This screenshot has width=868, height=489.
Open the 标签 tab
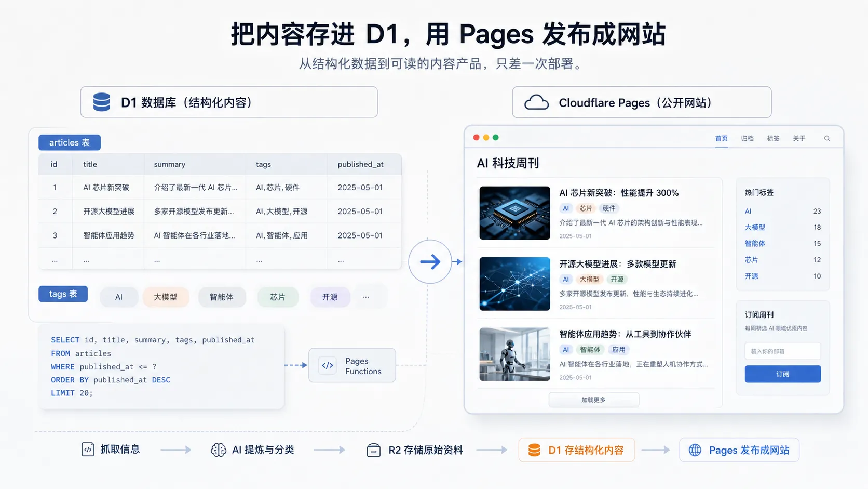[774, 139]
